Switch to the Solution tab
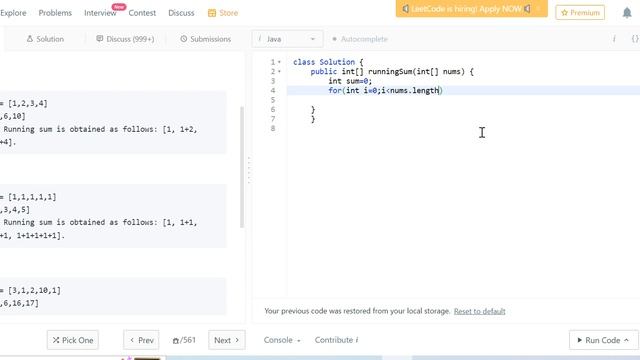This screenshot has width=640, height=360. 45,39
